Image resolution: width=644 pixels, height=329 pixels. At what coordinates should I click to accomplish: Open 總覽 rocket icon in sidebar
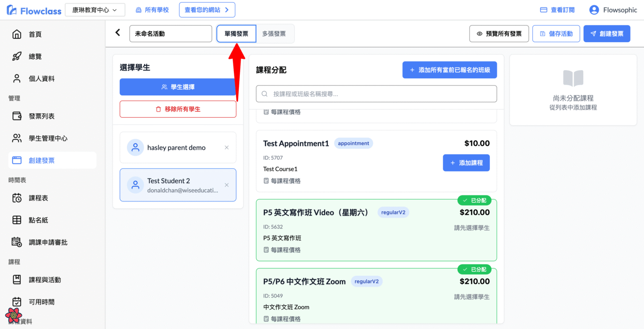point(17,56)
